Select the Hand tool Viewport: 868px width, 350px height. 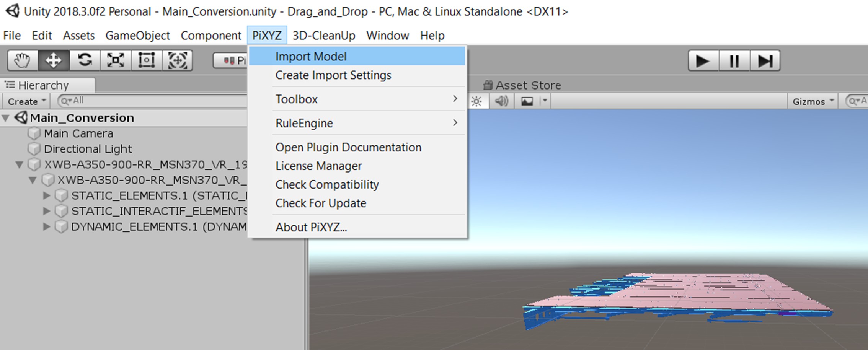click(x=22, y=60)
